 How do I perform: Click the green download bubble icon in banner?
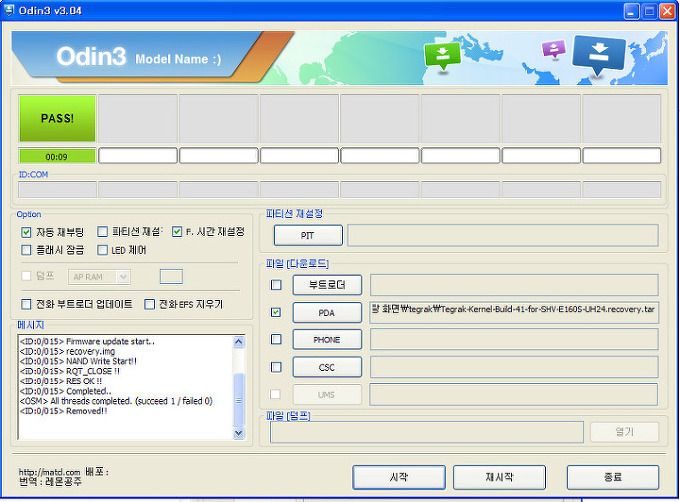[x=442, y=56]
